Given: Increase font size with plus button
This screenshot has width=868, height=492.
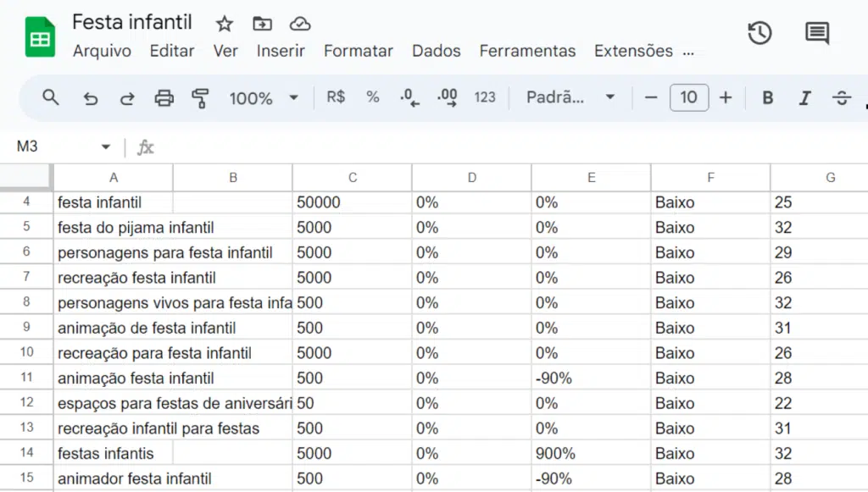Looking at the screenshot, I should click(726, 98).
